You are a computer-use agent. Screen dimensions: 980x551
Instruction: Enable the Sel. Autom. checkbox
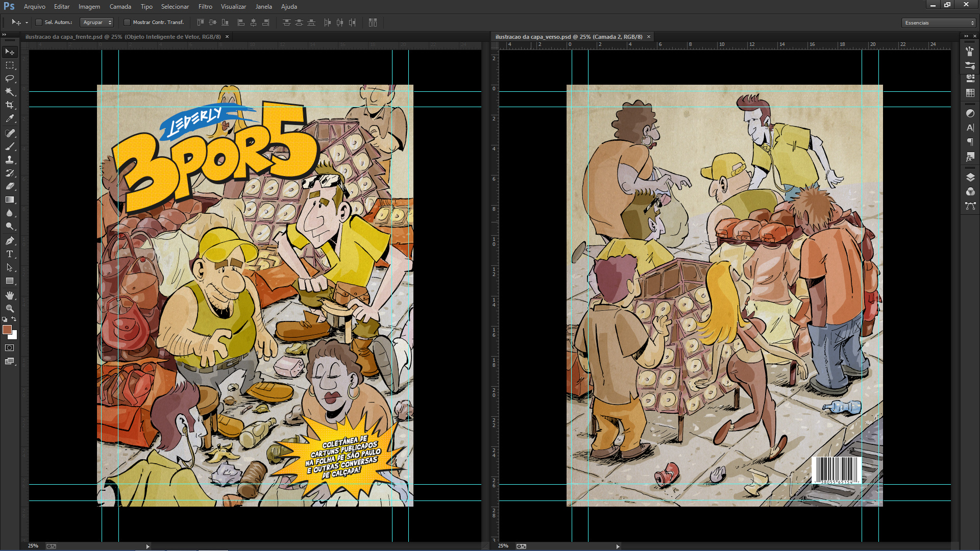click(x=39, y=22)
